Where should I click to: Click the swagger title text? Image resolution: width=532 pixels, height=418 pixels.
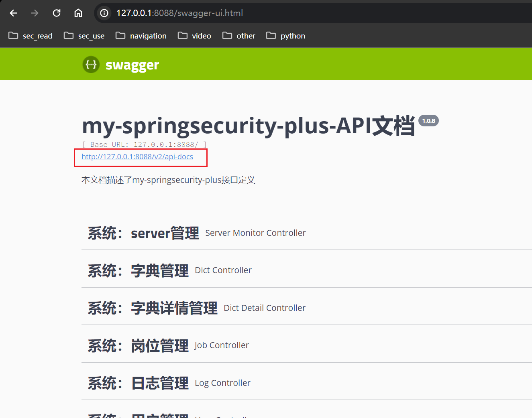click(x=132, y=65)
